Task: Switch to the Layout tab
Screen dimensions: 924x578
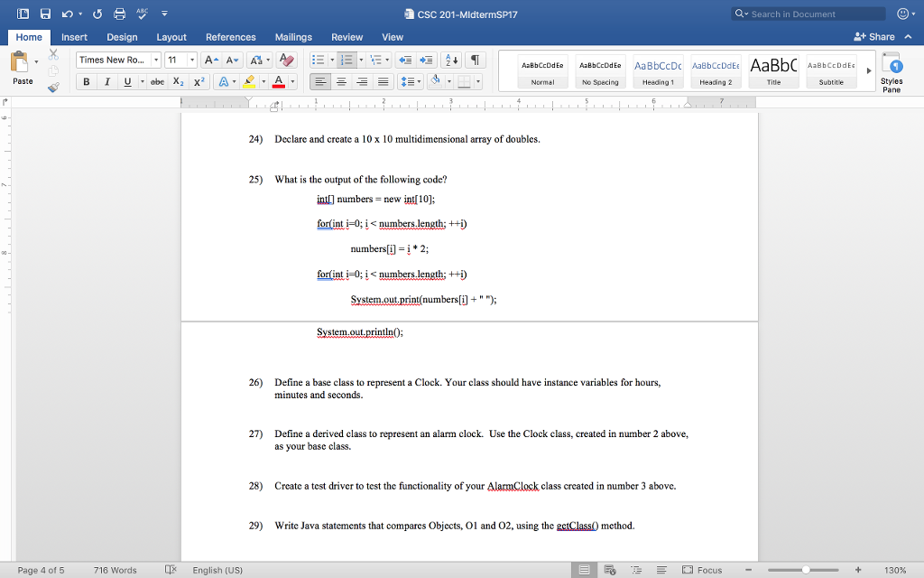Action: 171,37
